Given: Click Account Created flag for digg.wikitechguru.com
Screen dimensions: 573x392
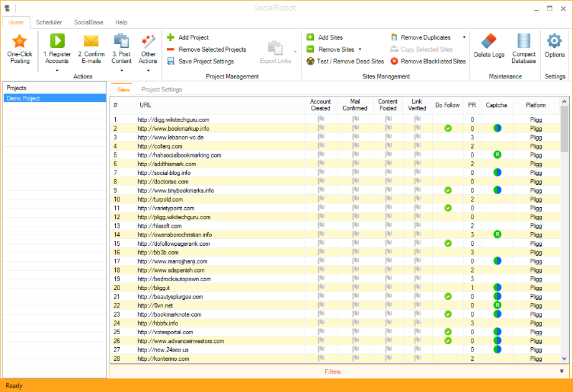Looking at the screenshot, I should point(321,119).
